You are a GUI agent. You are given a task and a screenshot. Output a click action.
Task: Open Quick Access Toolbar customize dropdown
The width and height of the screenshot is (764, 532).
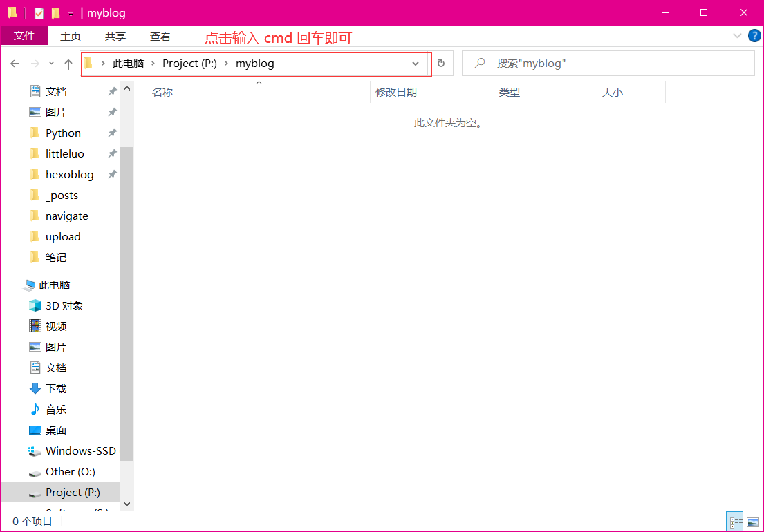(71, 14)
